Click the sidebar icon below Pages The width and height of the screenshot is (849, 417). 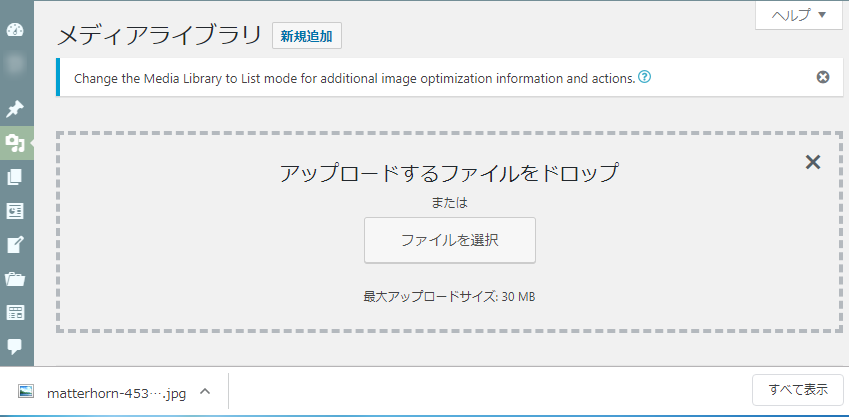coord(15,211)
